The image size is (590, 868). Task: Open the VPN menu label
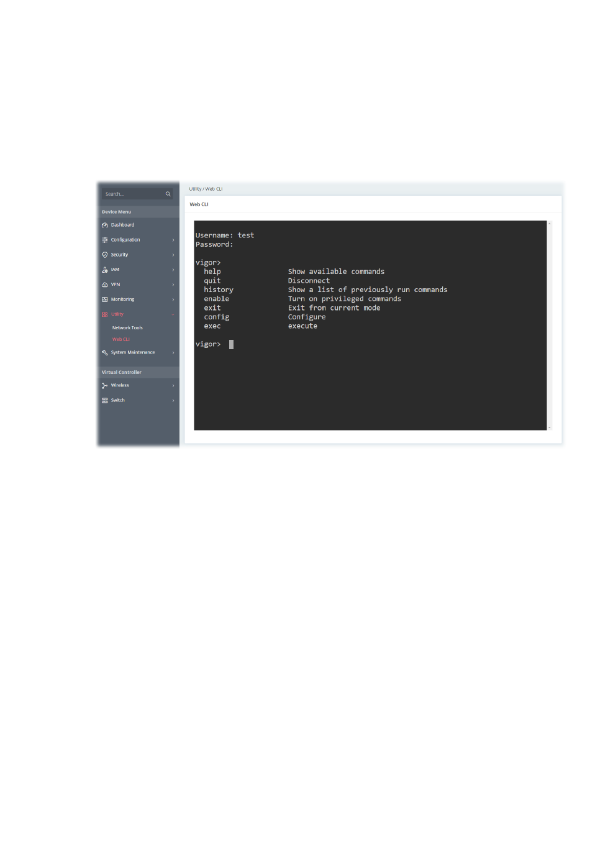coord(116,285)
